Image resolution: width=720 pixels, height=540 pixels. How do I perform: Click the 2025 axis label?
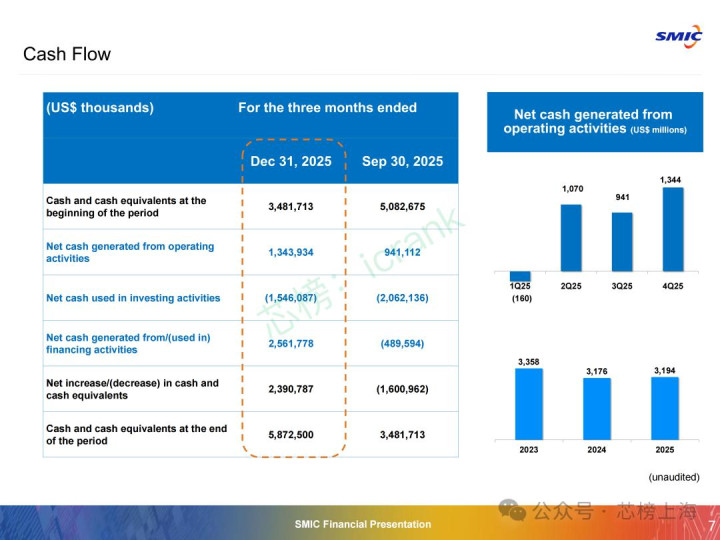coord(665,450)
